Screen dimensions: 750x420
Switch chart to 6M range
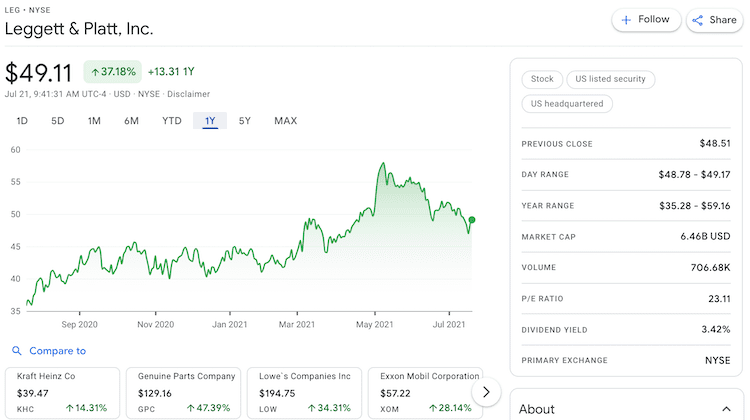[131, 121]
